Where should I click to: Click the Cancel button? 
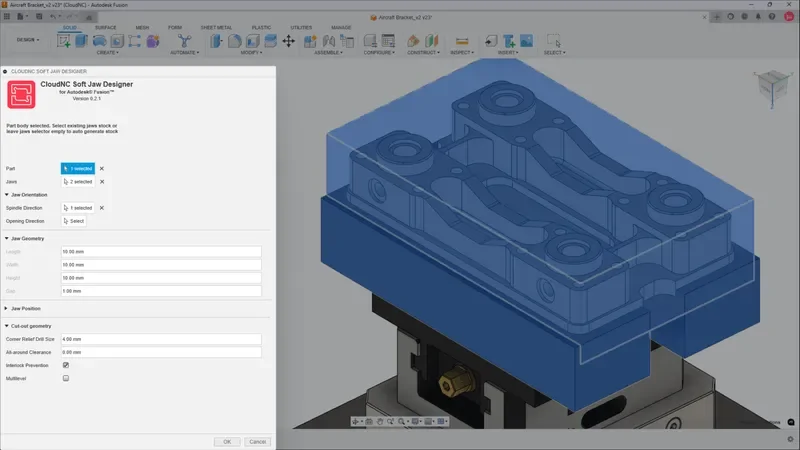pyautogui.click(x=258, y=442)
